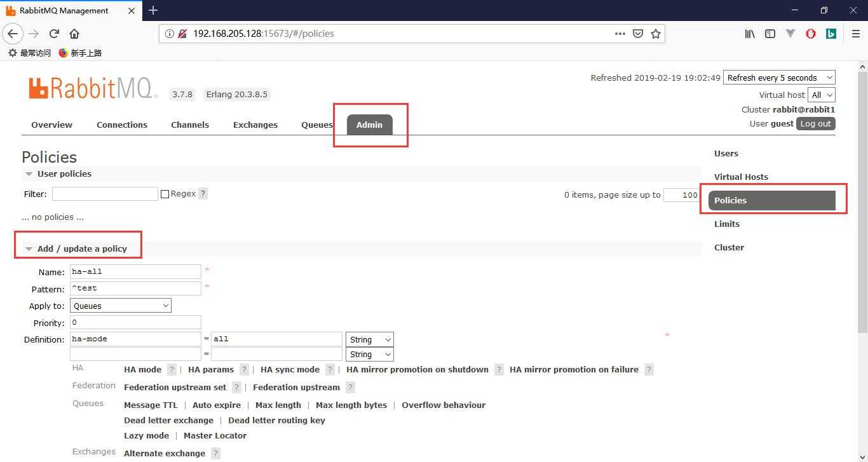Open the Apply to Queues dropdown
This screenshot has height=462, width=868.
pyautogui.click(x=121, y=306)
